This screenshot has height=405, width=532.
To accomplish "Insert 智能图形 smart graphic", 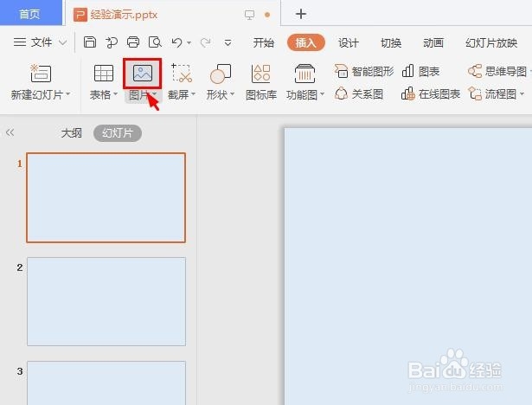I will [x=364, y=71].
